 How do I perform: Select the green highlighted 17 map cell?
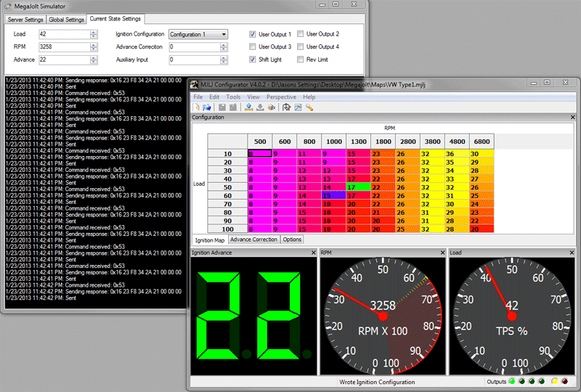pos(358,187)
